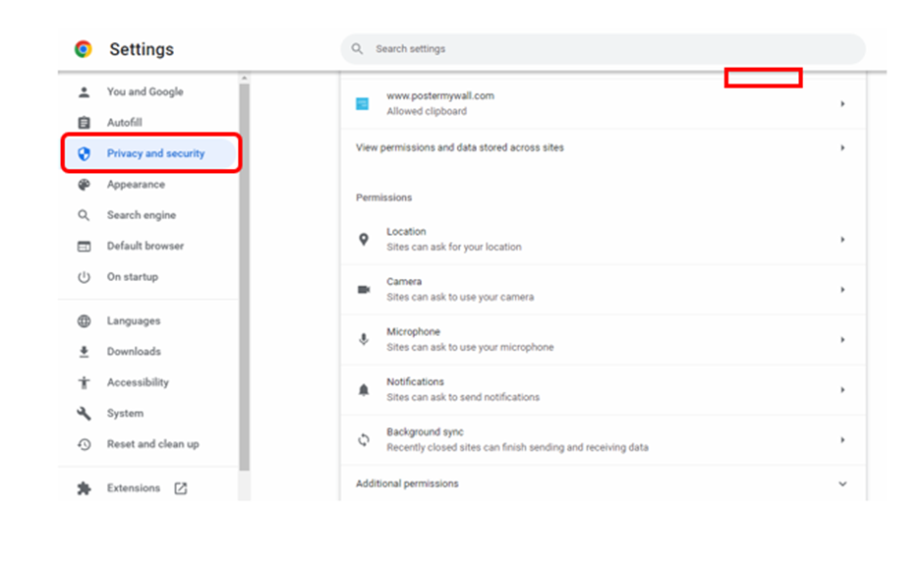Screen dimensions: 924x571
Task: Go to Downloads settings
Action: 134,351
